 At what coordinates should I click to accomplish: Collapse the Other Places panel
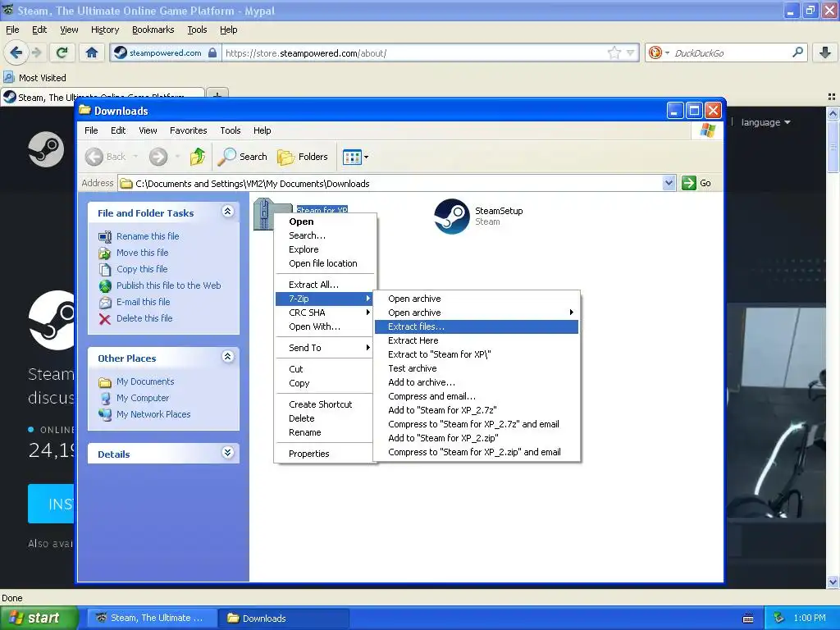pos(228,357)
